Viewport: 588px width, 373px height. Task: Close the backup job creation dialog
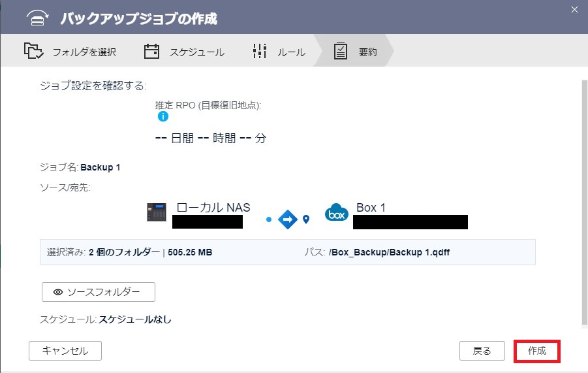click(574, 10)
